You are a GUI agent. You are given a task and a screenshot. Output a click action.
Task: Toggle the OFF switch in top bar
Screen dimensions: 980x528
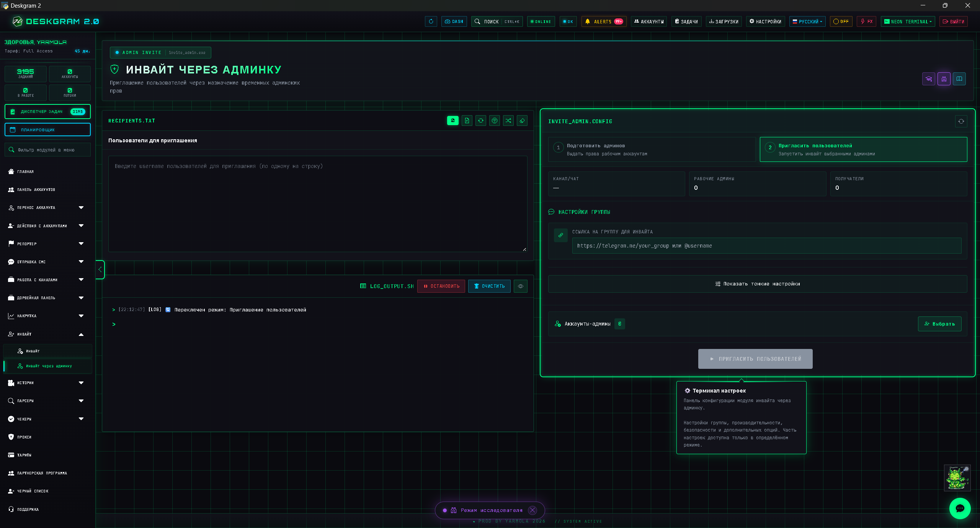[841, 21]
